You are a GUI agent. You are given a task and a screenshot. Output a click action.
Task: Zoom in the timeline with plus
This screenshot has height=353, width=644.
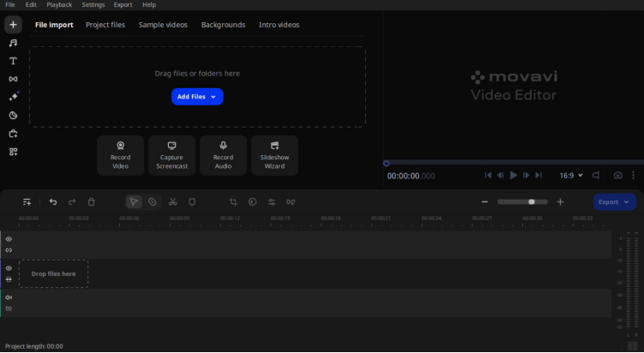(x=560, y=202)
